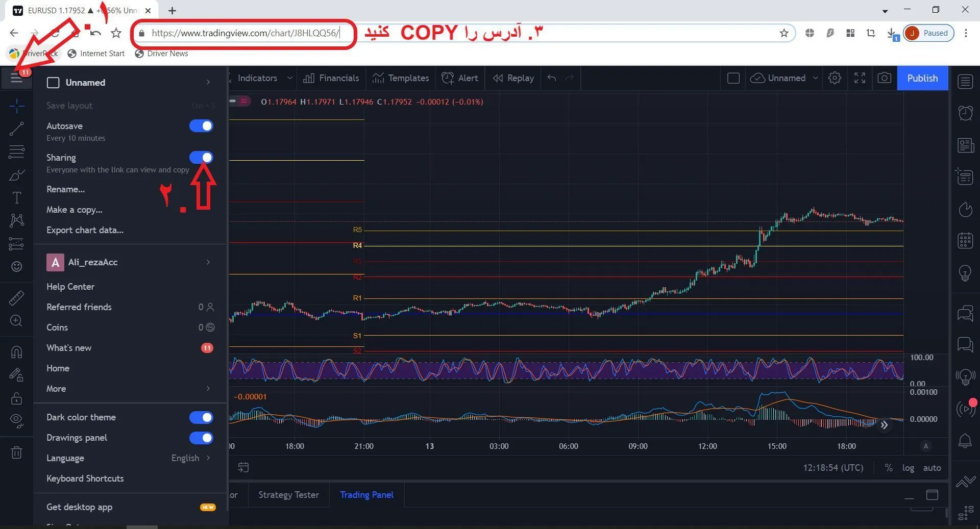Open the Driver News bookmark
This screenshot has height=529, width=980.
pos(161,54)
